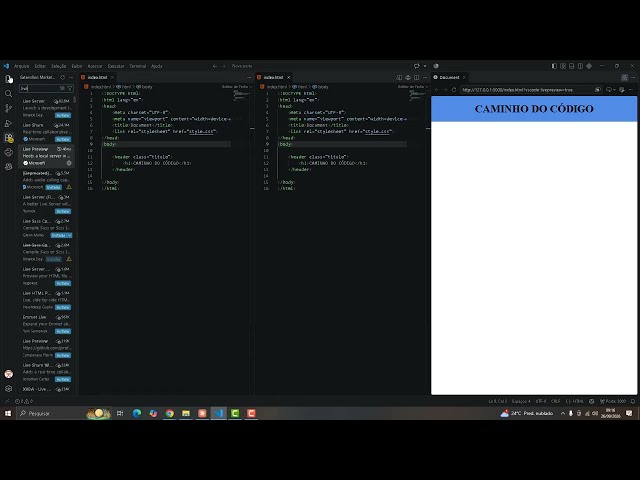Click the HTML language mode in status bar
This screenshot has height=480, width=640.
pos(575,401)
